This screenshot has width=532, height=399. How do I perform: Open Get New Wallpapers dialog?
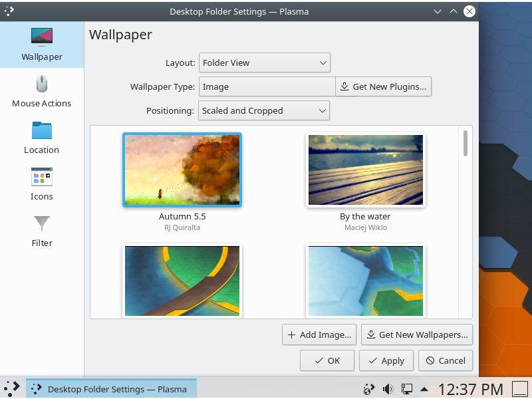(416, 334)
